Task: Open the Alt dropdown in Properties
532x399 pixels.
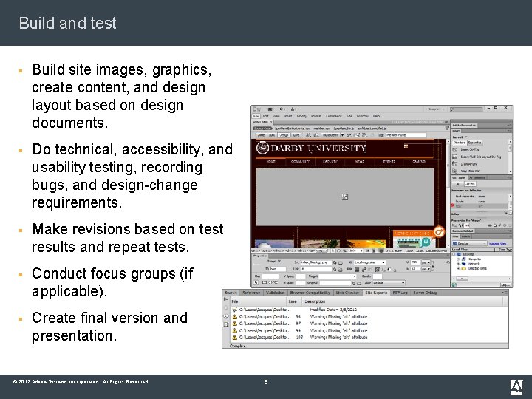Action: pyautogui.click(x=370, y=262)
